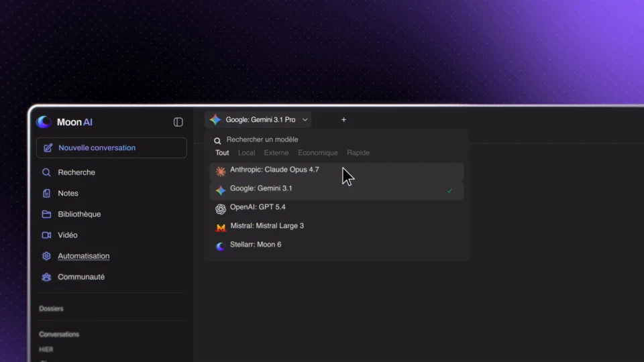This screenshot has height=362, width=644.
Task: Choose Anthropic: Claude Opus 4.7 model
Action: point(336,172)
